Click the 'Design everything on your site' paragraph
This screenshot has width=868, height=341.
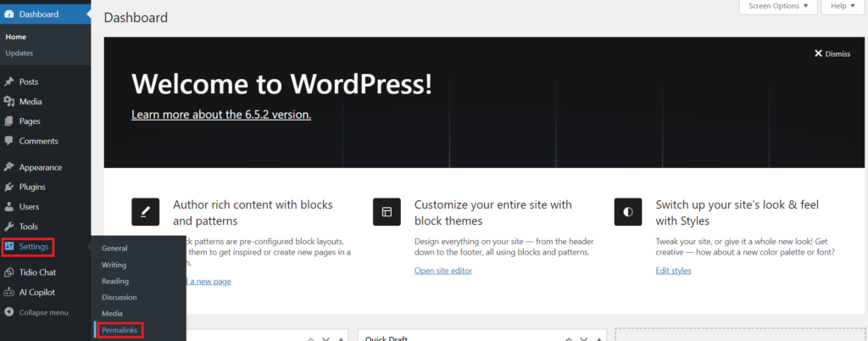click(505, 247)
